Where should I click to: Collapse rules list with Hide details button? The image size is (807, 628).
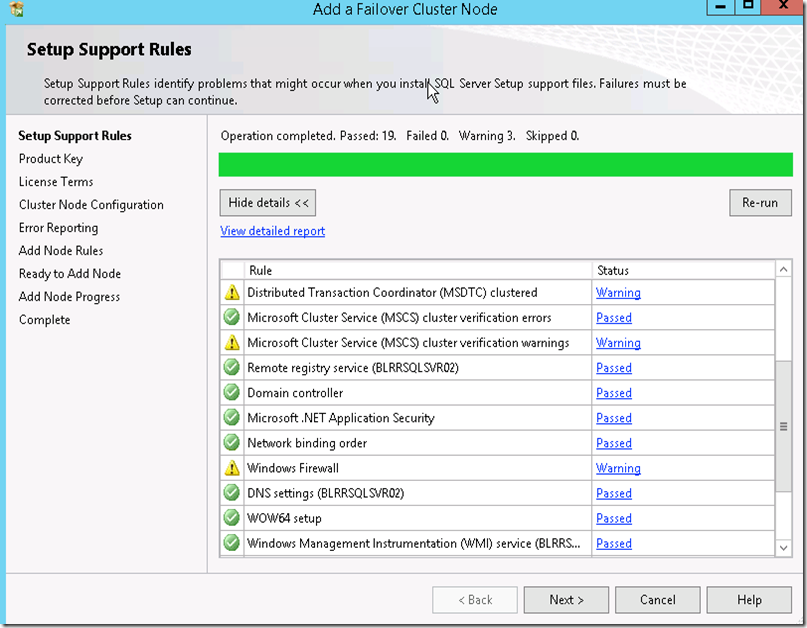268,203
